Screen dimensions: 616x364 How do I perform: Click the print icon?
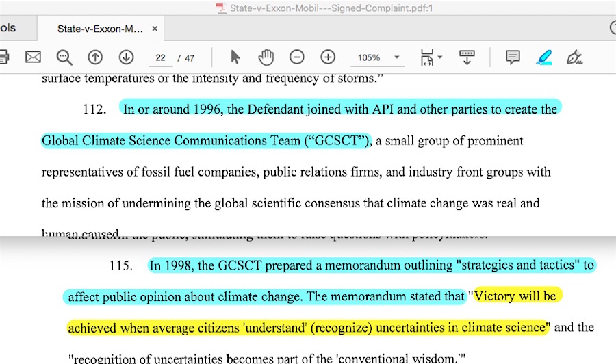click(3, 57)
